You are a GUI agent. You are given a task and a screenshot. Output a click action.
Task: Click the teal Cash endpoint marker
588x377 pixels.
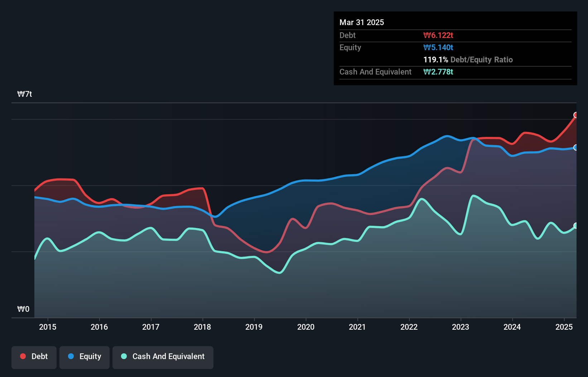576,225
